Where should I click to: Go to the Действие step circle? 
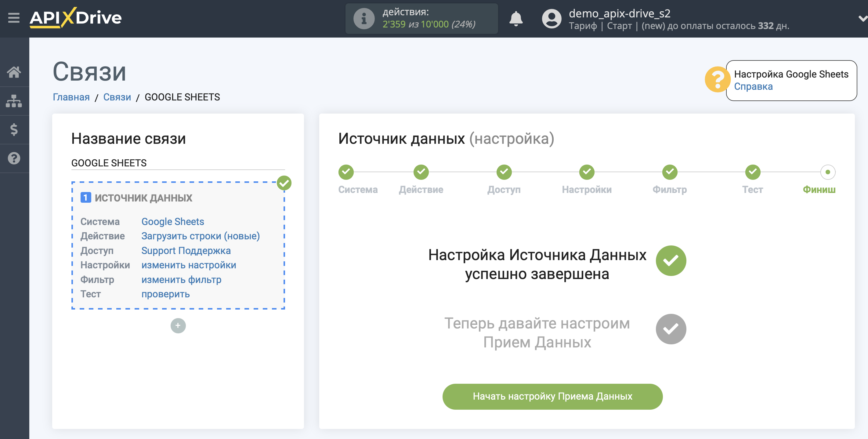click(x=421, y=172)
